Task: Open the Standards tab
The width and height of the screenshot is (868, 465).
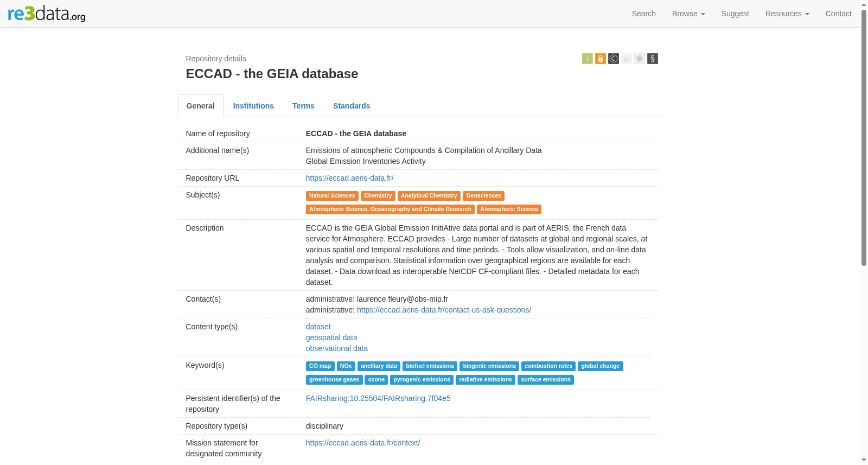Action: point(352,106)
